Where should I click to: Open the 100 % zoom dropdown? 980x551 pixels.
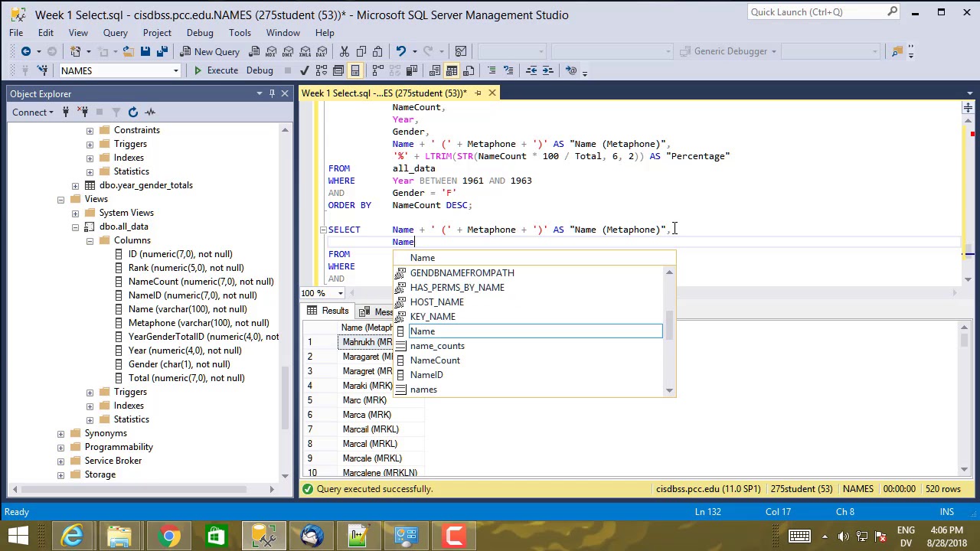coord(341,293)
